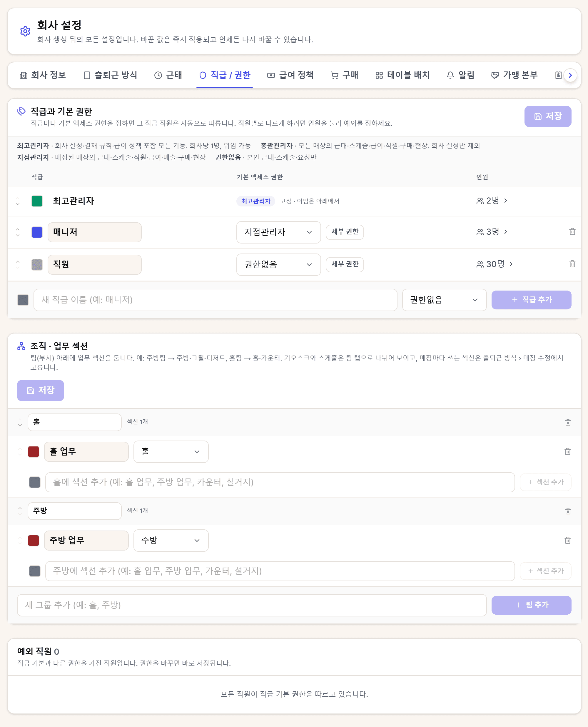
Task: Switch to 출퇴근 방식 tab
Action: pyautogui.click(x=111, y=75)
